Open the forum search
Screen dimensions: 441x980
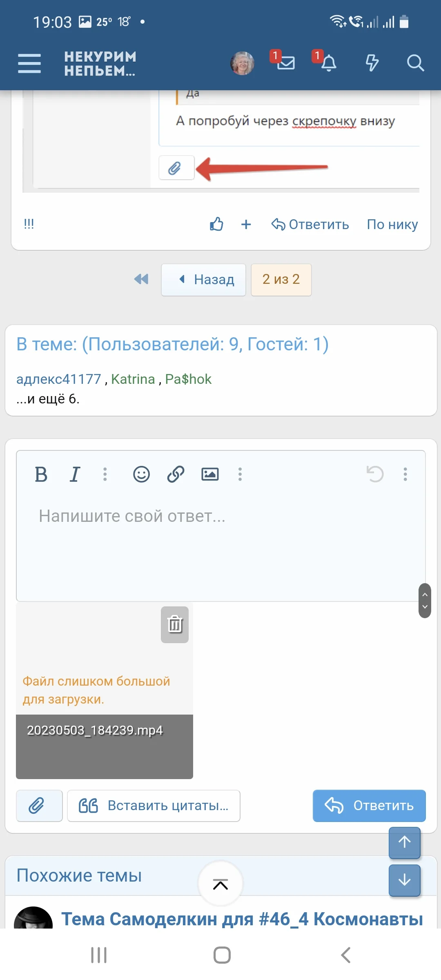(x=415, y=63)
